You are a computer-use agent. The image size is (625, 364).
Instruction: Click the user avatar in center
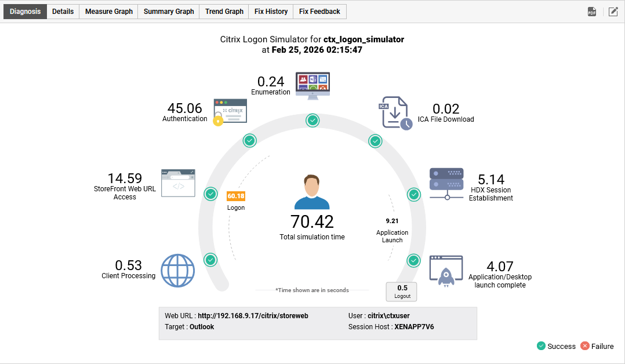tap(312, 192)
